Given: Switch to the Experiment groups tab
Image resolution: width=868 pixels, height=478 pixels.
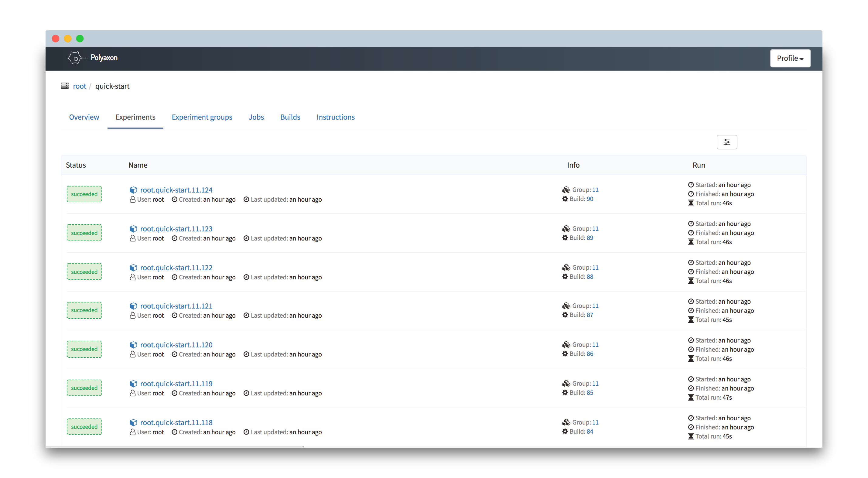Looking at the screenshot, I should 202,117.
